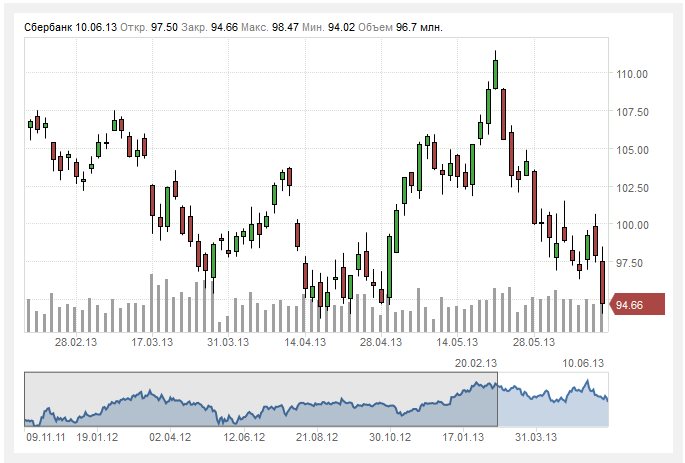
Task: Click the 102.50 price axis label
Action: pos(632,188)
